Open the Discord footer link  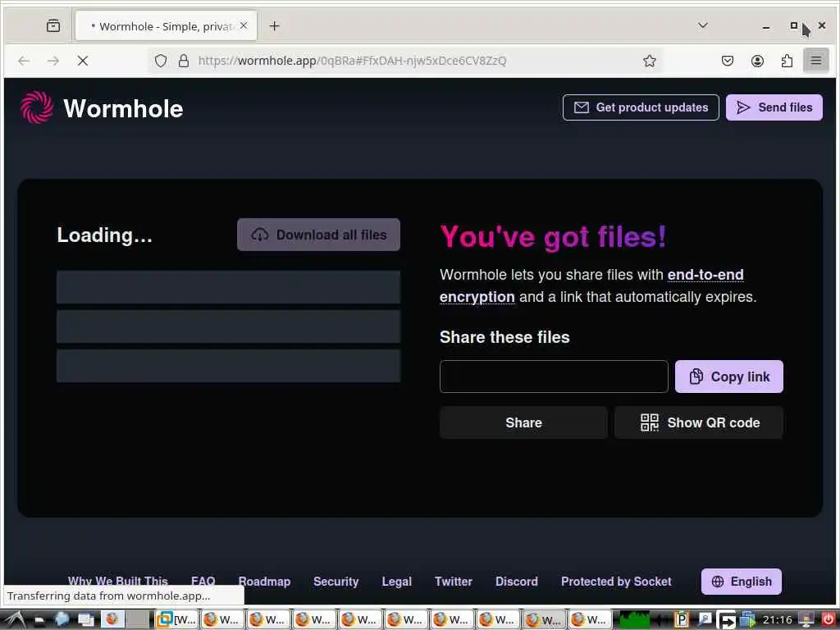tap(517, 582)
